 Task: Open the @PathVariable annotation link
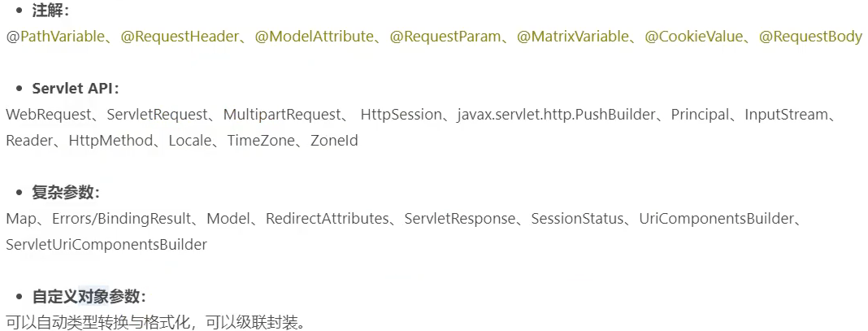click(x=54, y=37)
